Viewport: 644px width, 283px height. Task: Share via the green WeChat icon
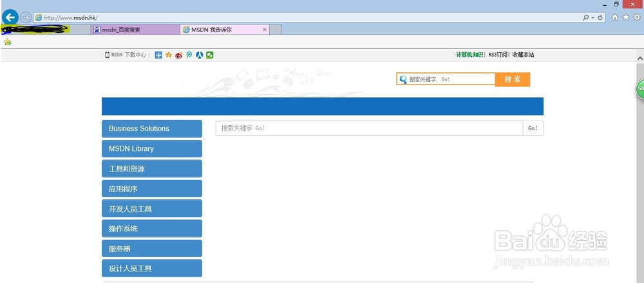coord(209,55)
